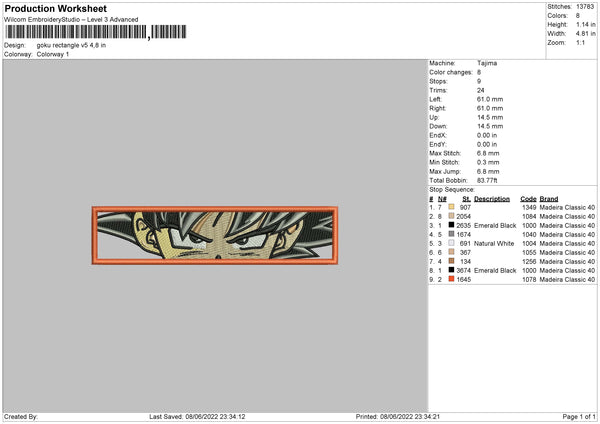The image size is (600, 424).
Task: Click 'Madeira Classic 40' in the 1349 row
Action: (567, 207)
